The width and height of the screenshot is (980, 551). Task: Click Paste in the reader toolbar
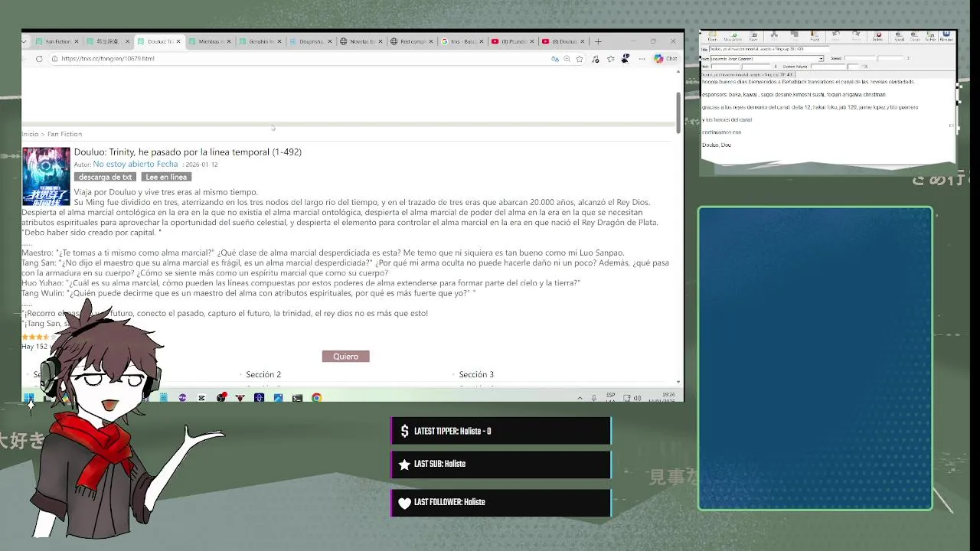[815, 36]
